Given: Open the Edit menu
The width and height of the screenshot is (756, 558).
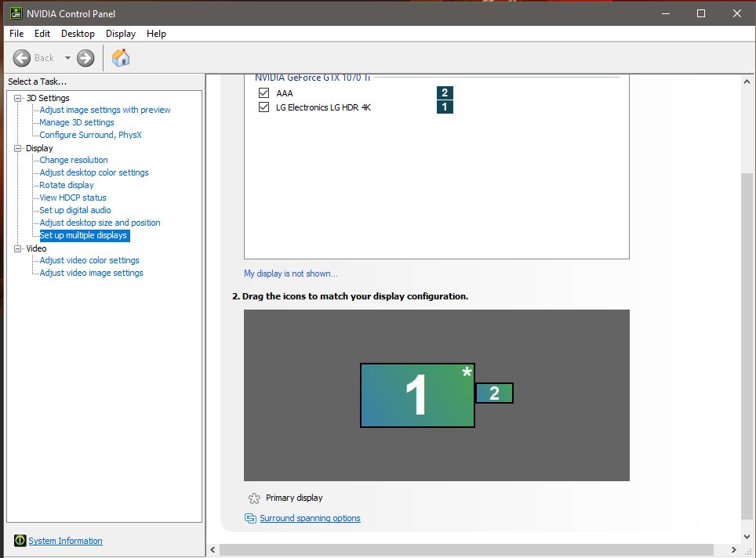Looking at the screenshot, I should pyautogui.click(x=42, y=34).
